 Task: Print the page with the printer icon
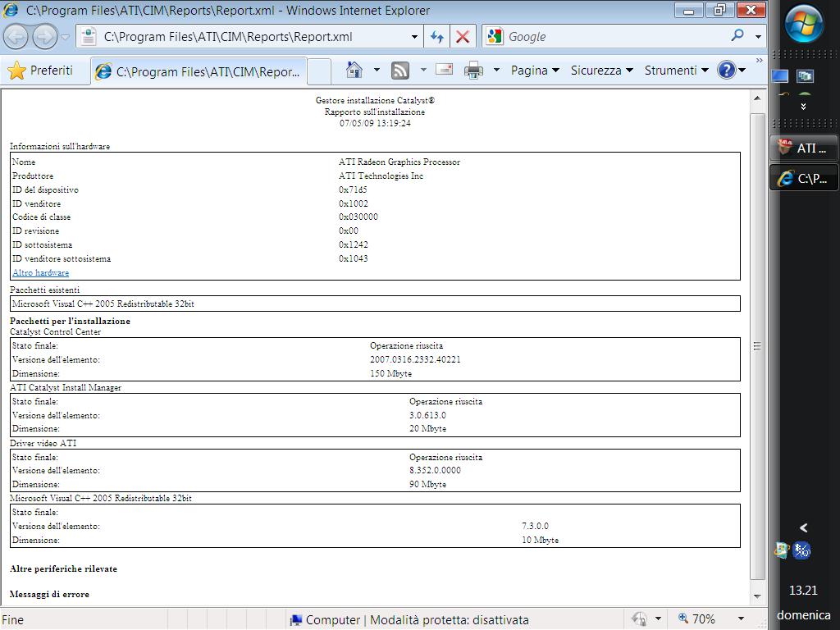tap(473, 71)
